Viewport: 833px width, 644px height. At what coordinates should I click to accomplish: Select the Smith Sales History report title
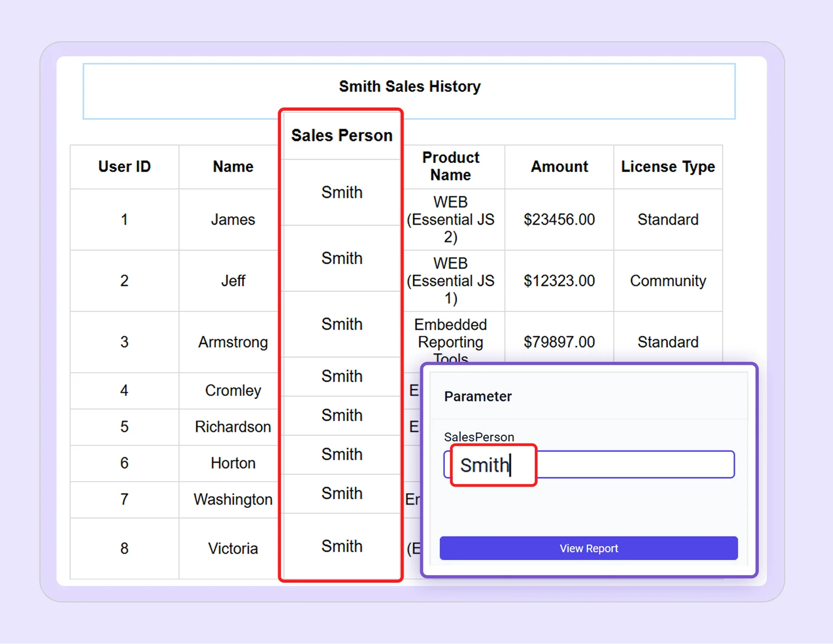409,86
